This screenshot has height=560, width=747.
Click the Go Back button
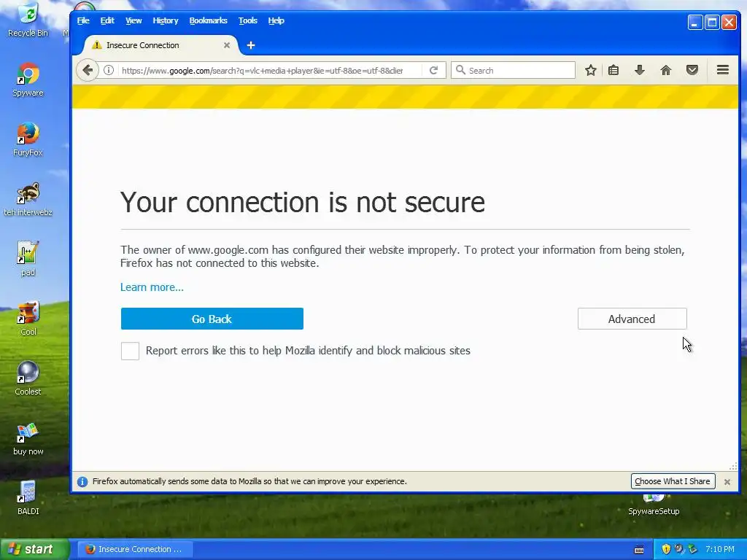click(x=212, y=319)
